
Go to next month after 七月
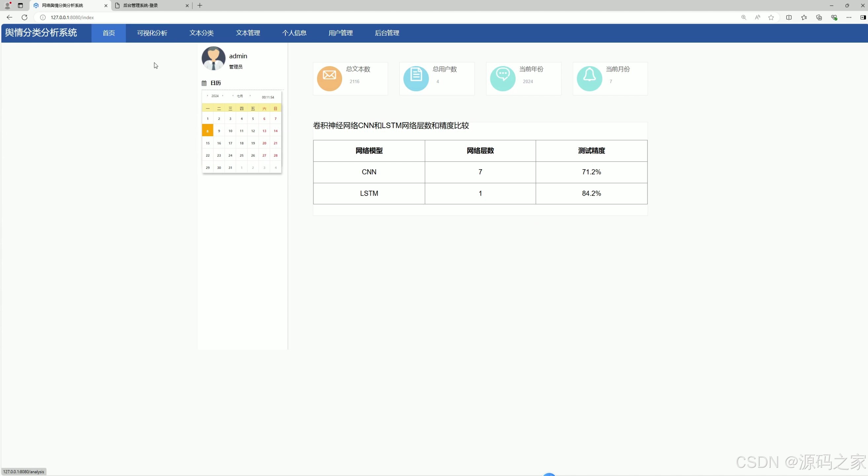click(x=250, y=96)
